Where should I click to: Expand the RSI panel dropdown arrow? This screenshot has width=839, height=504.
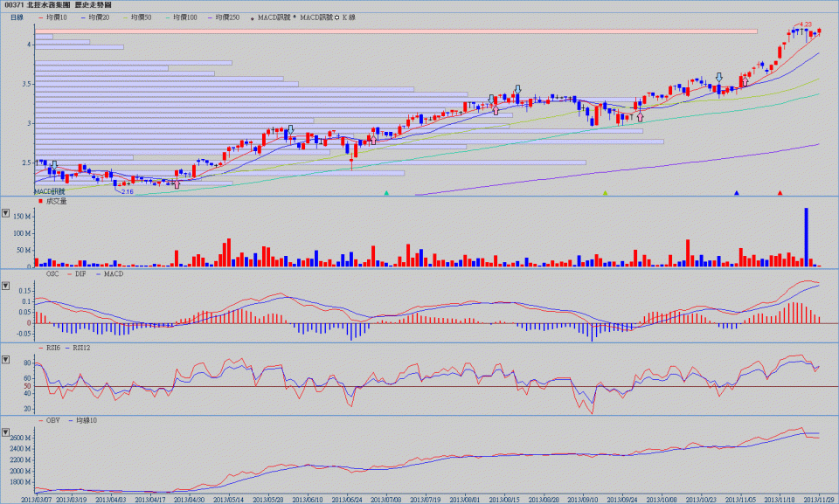pos(8,360)
